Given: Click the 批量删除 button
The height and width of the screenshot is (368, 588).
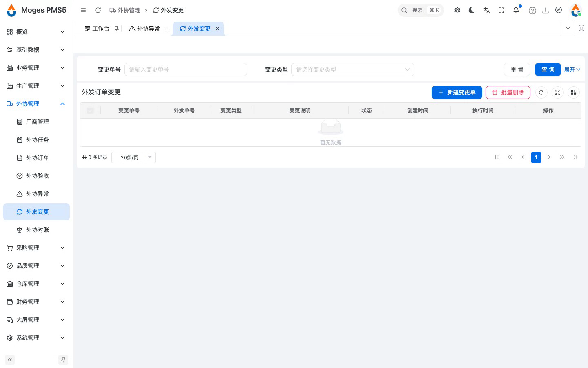Looking at the screenshot, I should pyautogui.click(x=508, y=92).
